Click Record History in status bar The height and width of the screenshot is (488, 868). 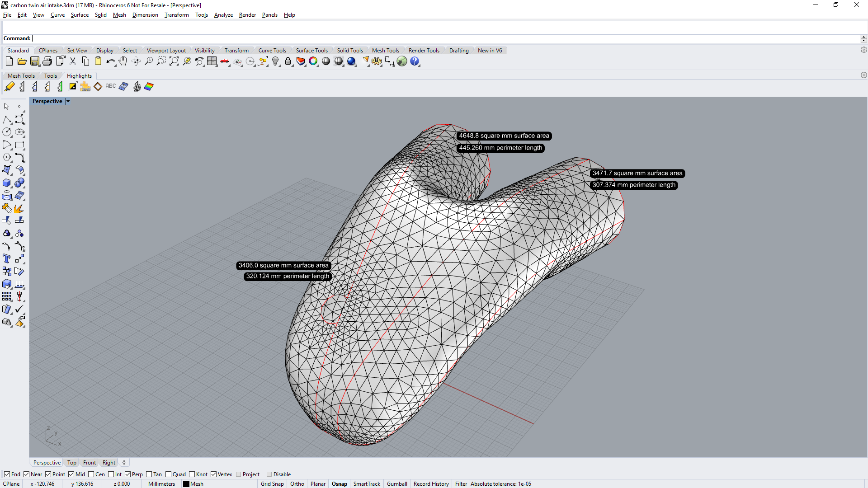[431, 484]
